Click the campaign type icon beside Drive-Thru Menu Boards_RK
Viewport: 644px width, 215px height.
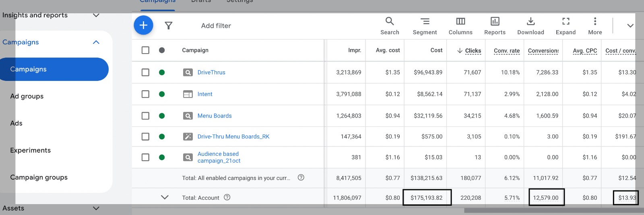188,136
